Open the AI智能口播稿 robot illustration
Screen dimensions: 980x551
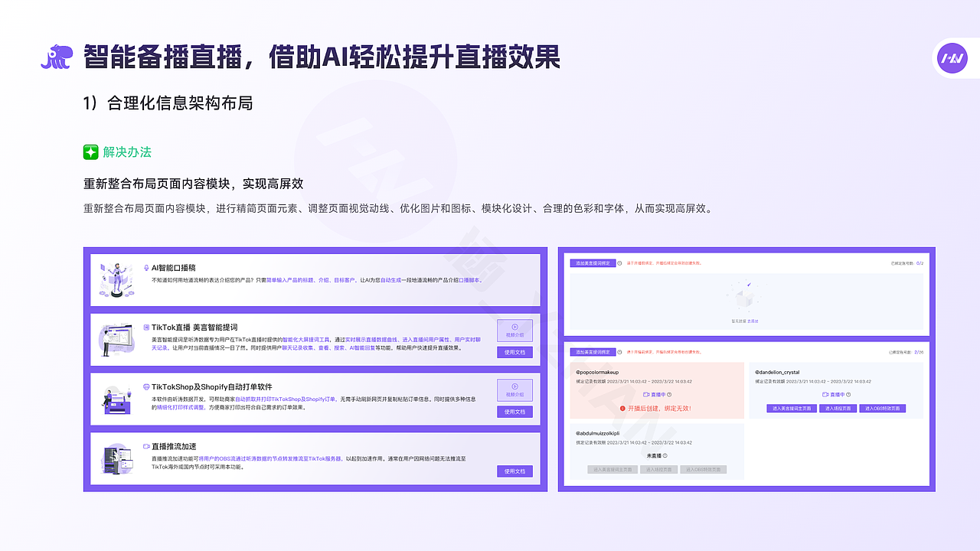[x=116, y=281]
